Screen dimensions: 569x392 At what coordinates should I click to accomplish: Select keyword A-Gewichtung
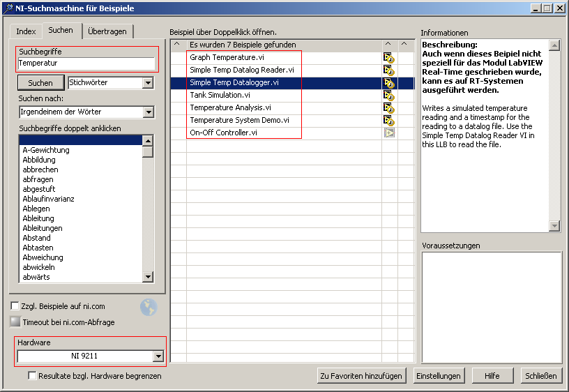46,150
